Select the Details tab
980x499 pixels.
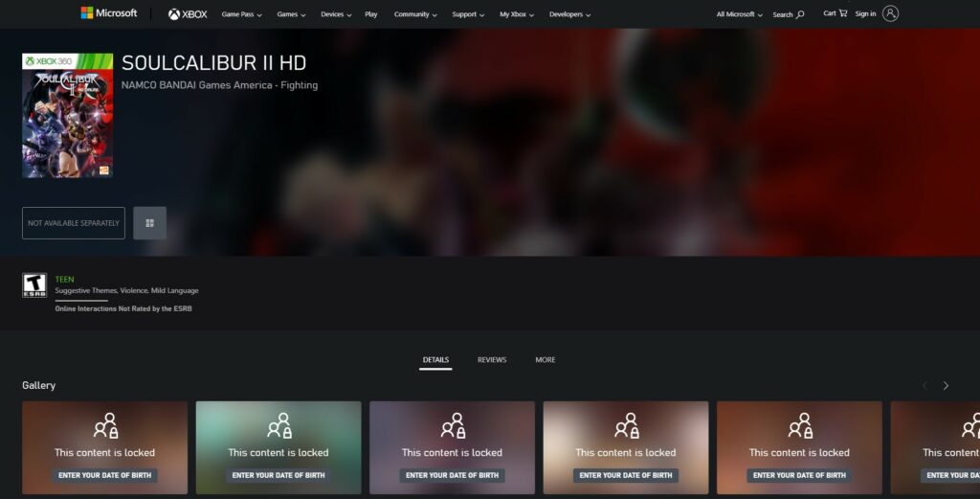click(x=435, y=360)
